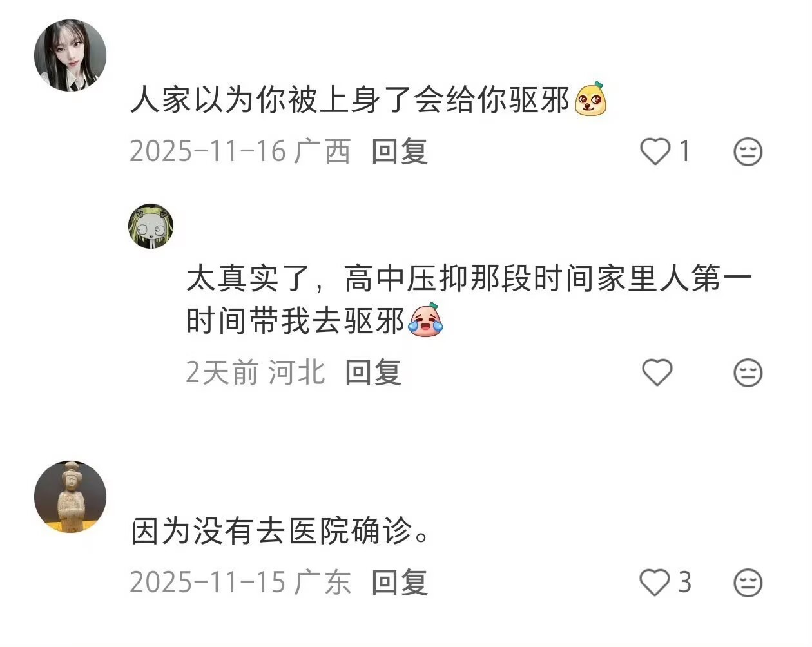Tap the yellow dog emoji in first comment
The height and width of the screenshot is (647, 812).
(590, 100)
